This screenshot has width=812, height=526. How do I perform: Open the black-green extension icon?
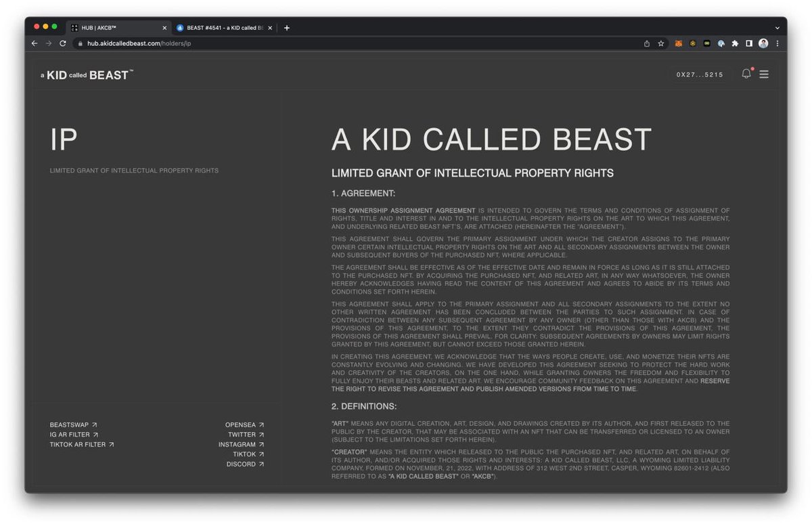tap(707, 43)
